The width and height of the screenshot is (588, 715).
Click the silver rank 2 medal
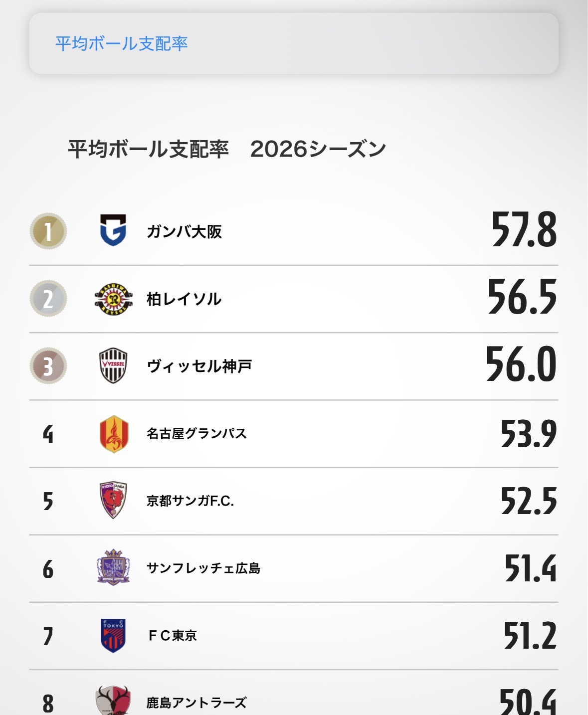coord(48,299)
